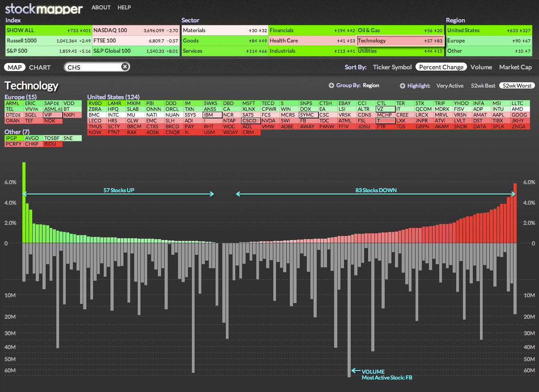Filter by the S&P Global 100 index
The width and height of the screenshot is (539, 392).
136,51
